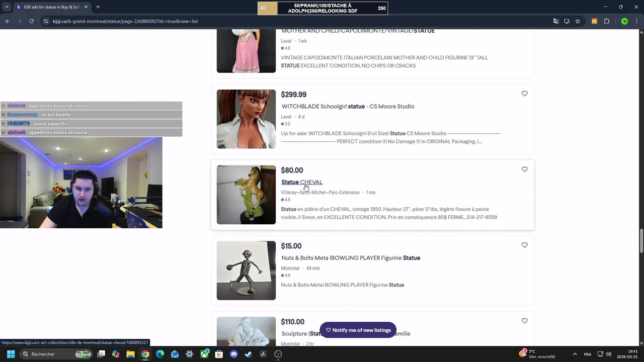The height and width of the screenshot is (362, 644).
Task: Open the pink dress porcelain figurine thumbnail
Action: pyautogui.click(x=246, y=51)
